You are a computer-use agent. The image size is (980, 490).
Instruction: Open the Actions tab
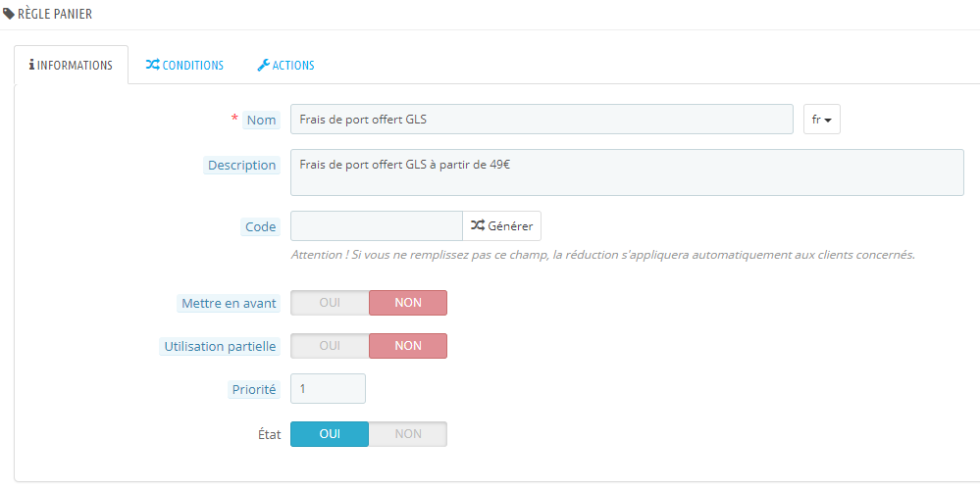285,65
